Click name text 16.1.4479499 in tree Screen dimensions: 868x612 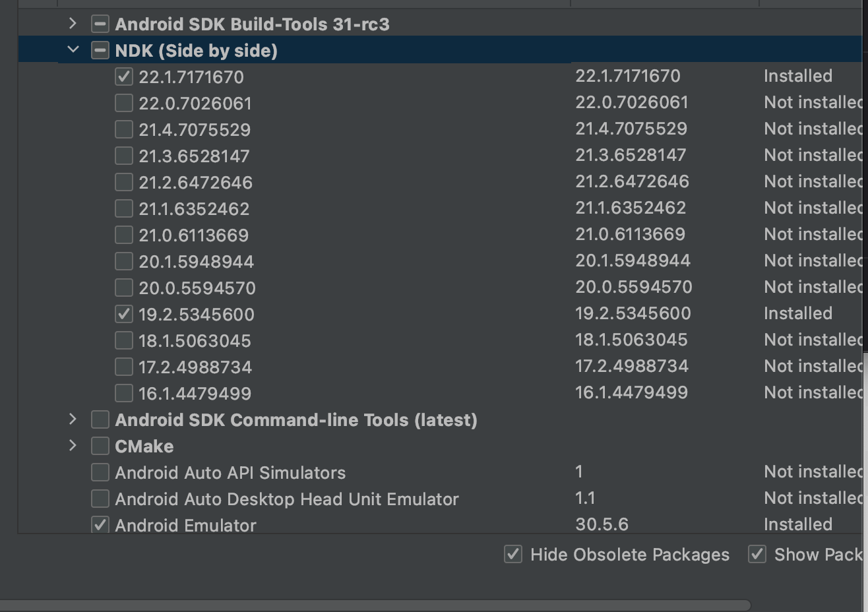pyautogui.click(x=195, y=394)
